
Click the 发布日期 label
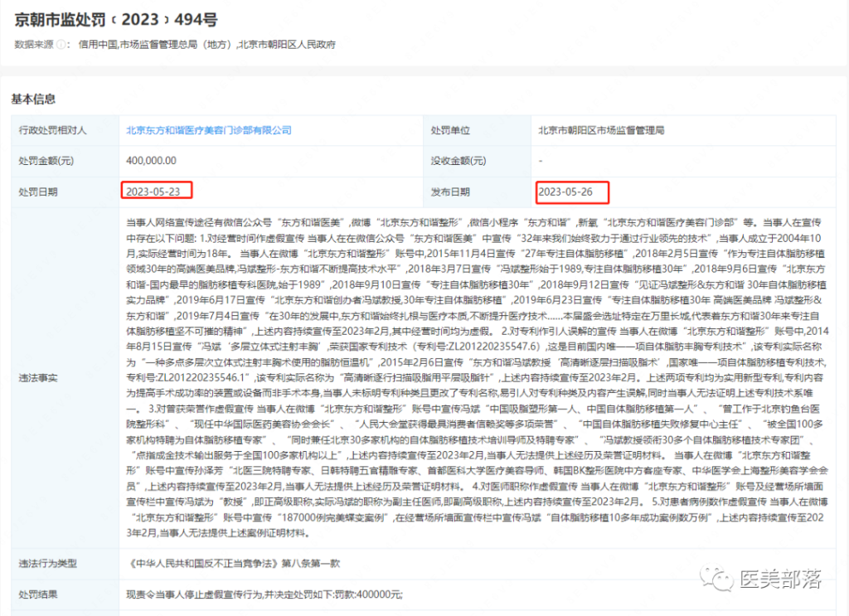(450, 192)
